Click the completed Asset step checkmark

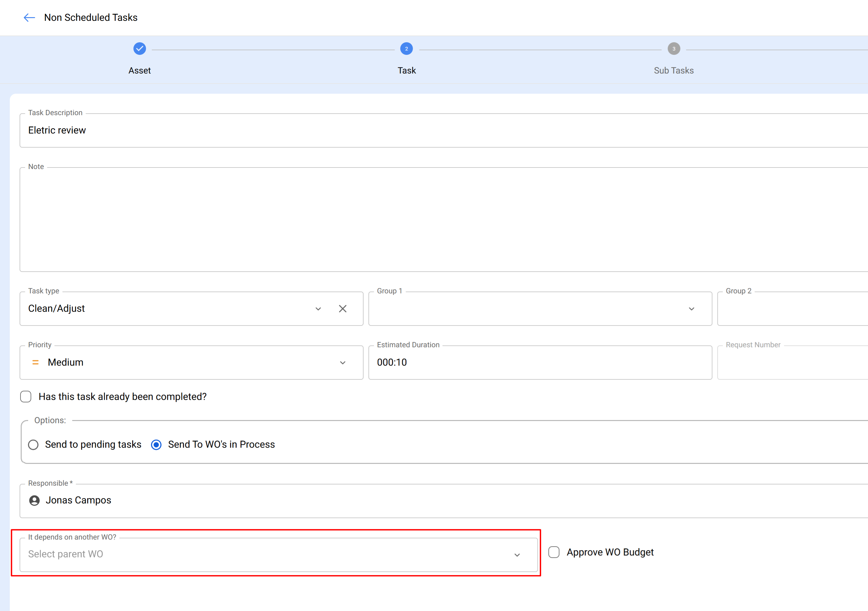pyautogui.click(x=140, y=49)
